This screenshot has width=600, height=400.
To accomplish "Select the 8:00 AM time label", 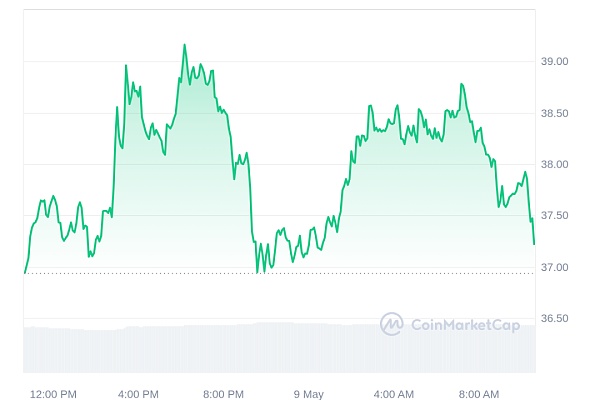I will (x=479, y=394).
